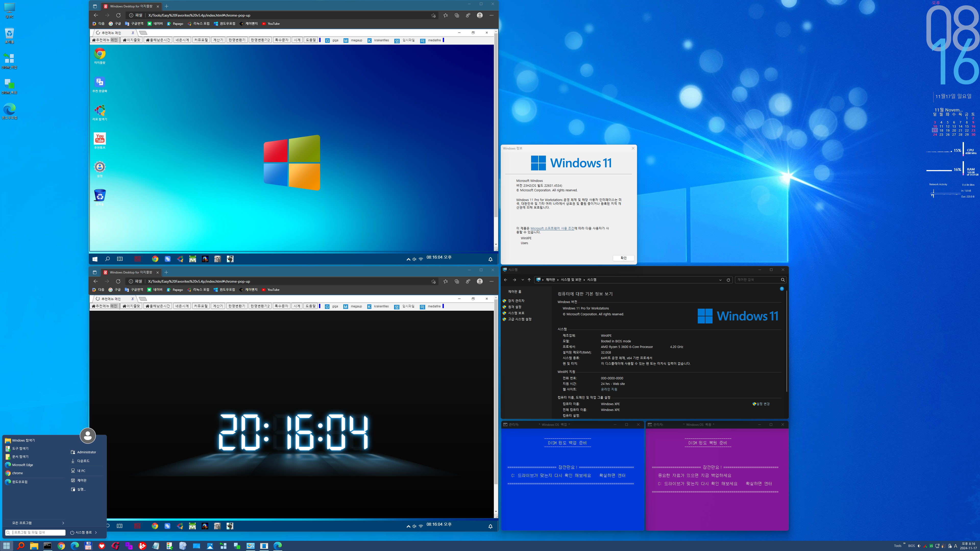This screenshot has height=551, width=980.
Task: Open notepad icon on main taskbar
Action: click(156, 546)
